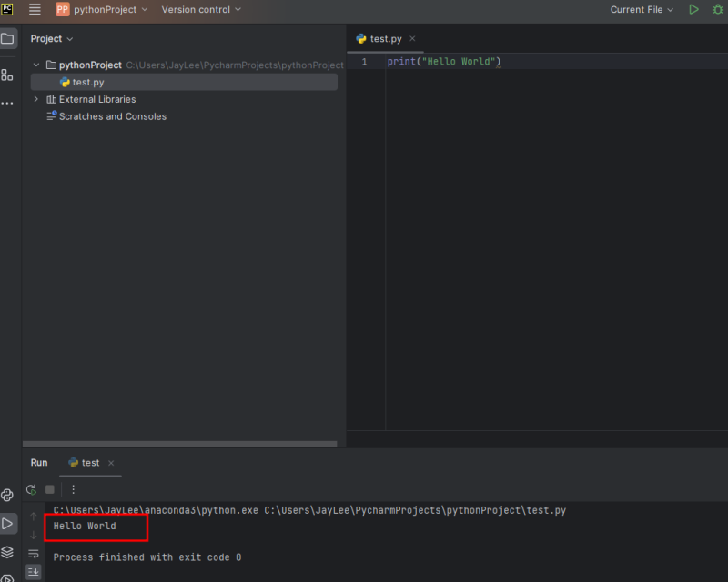Click the Stop process icon in Run panel
The image size is (728, 582).
click(x=50, y=489)
